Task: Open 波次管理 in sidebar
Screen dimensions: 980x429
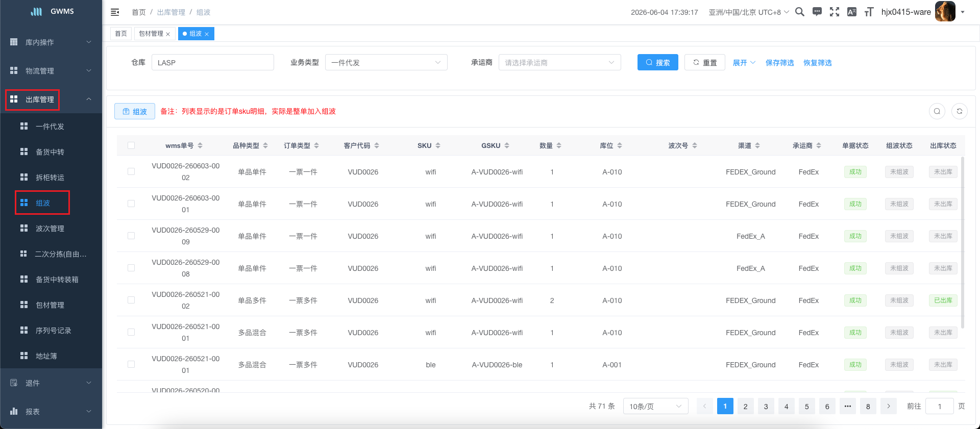Action: tap(51, 228)
